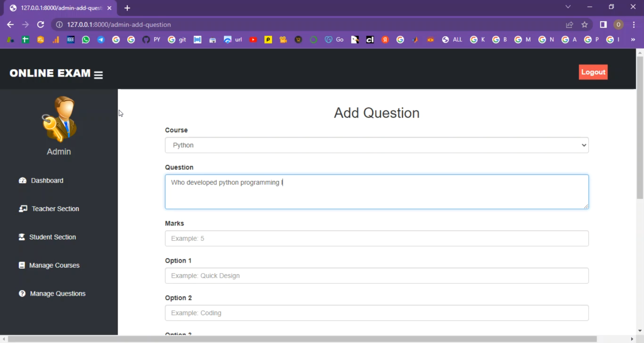Close the admin-add-question tab

[109, 8]
